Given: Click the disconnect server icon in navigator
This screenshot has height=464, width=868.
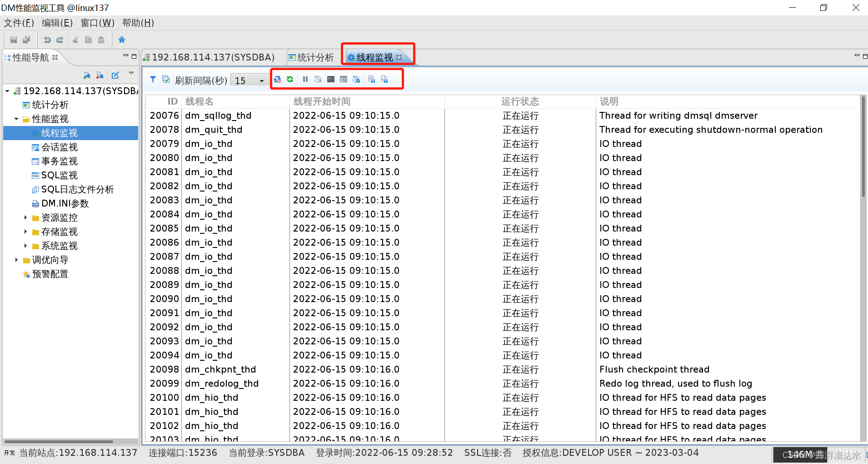Looking at the screenshot, I should [100, 75].
